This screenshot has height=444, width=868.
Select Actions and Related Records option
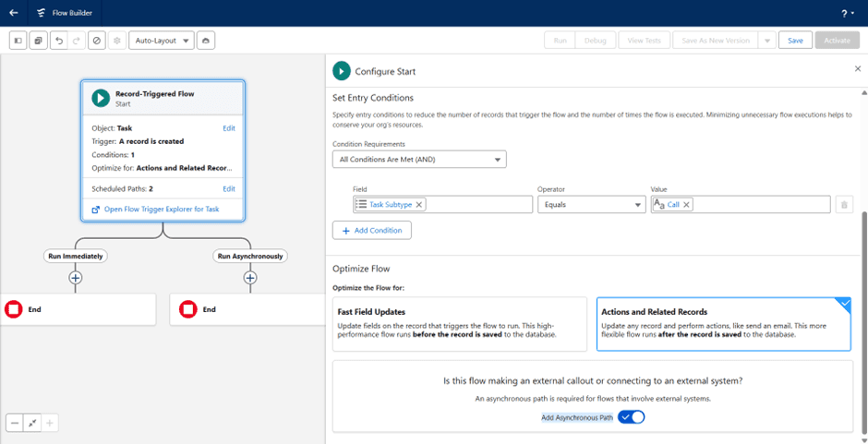click(x=724, y=324)
